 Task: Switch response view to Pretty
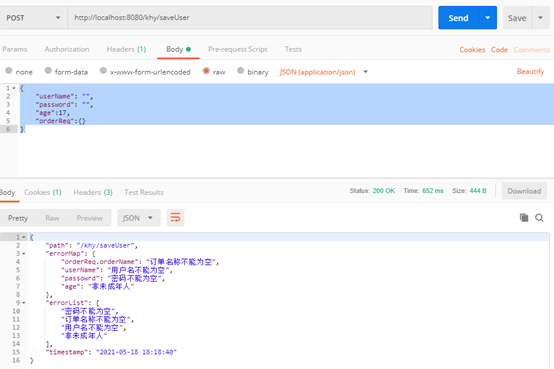(18, 218)
